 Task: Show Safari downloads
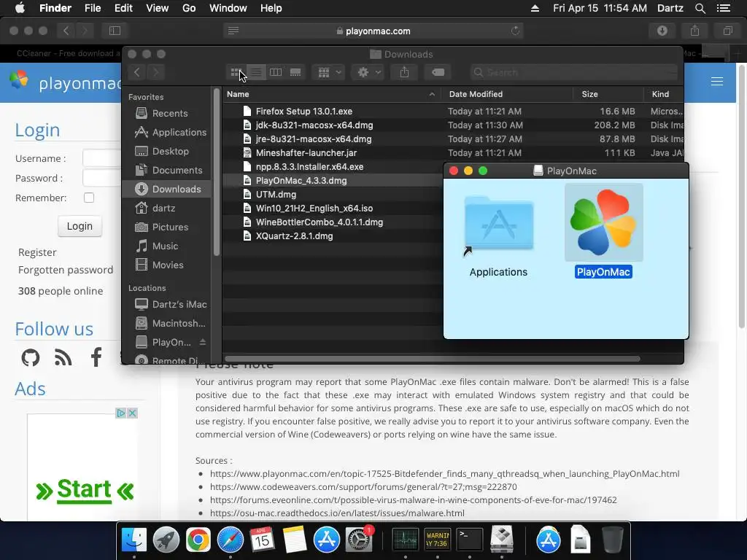(662, 31)
